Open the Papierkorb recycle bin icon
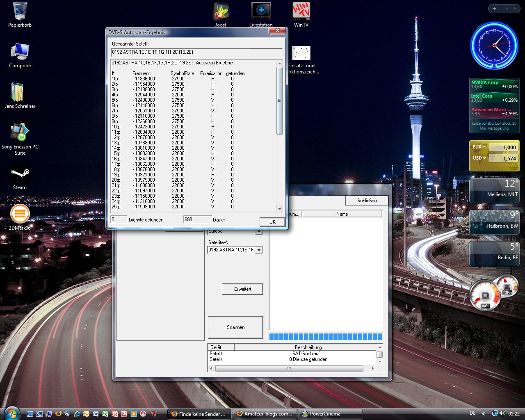This screenshot has height=420, width=525. click(20, 11)
